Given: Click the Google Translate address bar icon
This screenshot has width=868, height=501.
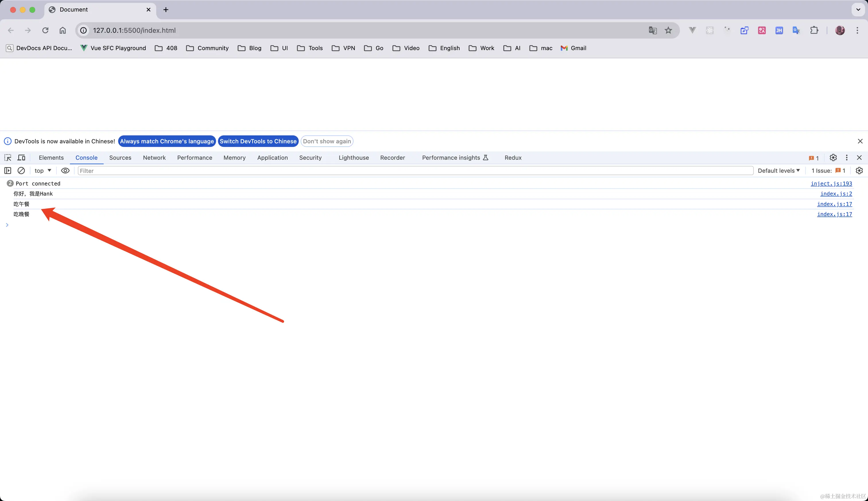Looking at the screenshot, I should coord(652,30).
